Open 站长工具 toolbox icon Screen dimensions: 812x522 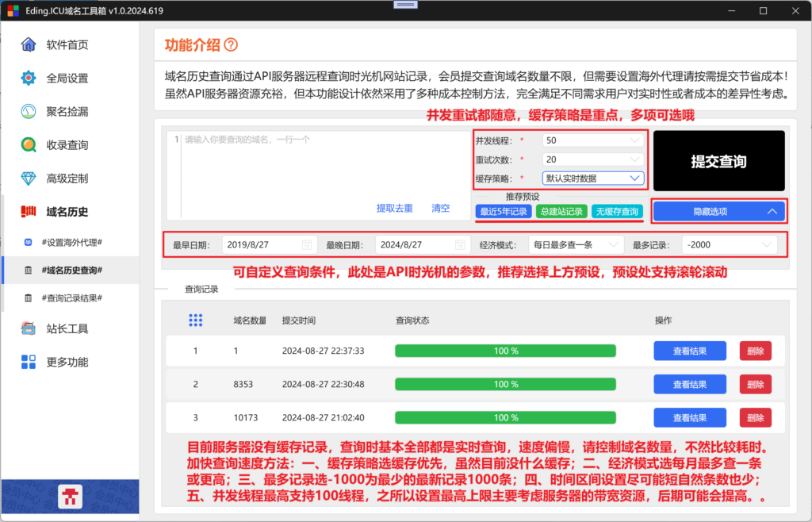click(x=29, y=328)
